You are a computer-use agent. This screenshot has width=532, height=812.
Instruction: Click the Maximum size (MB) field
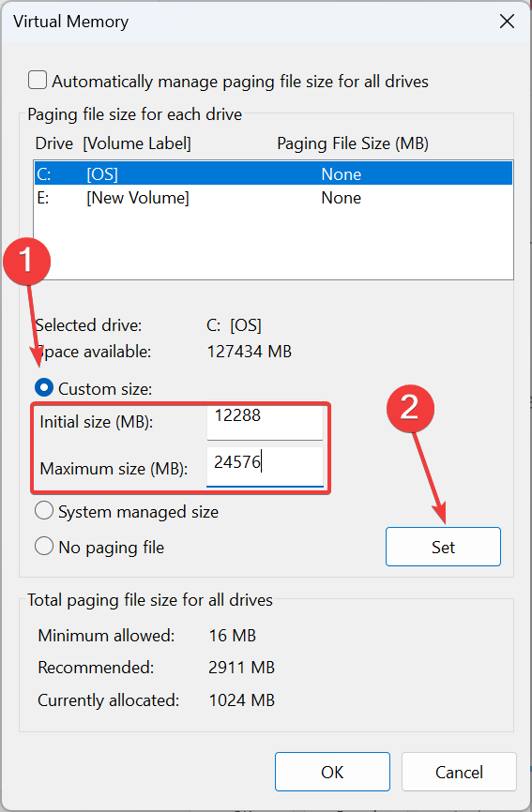pyautogui.click(x=265, y=467)
